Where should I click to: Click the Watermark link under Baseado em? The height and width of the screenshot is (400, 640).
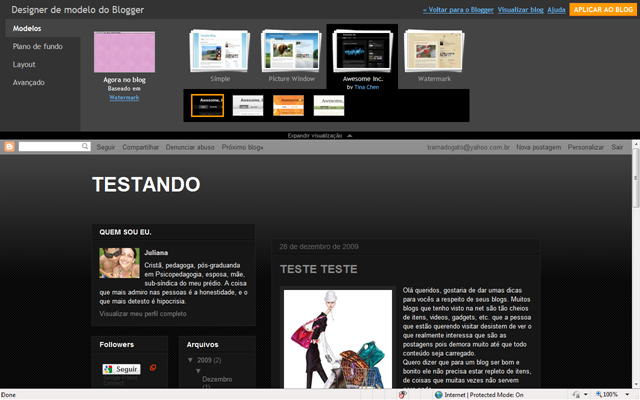pyautogui.click(x=124, y=97)
